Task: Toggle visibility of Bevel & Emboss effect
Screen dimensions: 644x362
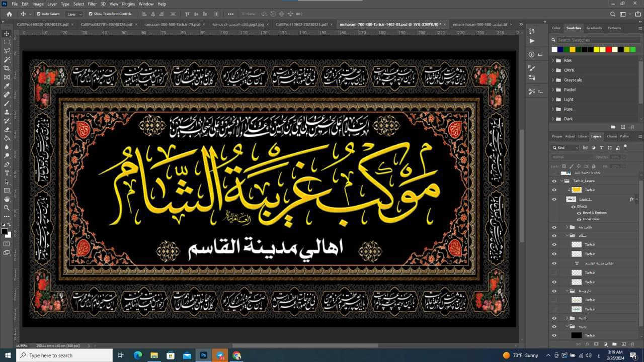Action: pos(580,213)
